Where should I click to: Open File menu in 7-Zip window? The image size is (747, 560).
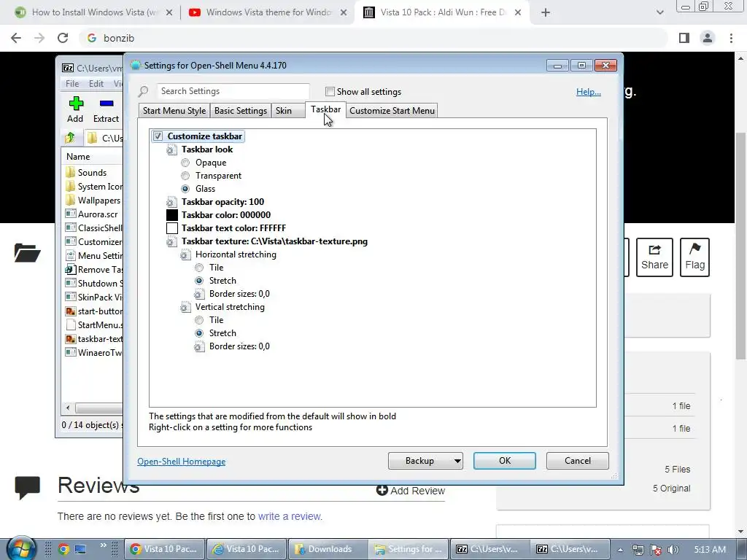[72, 84]
